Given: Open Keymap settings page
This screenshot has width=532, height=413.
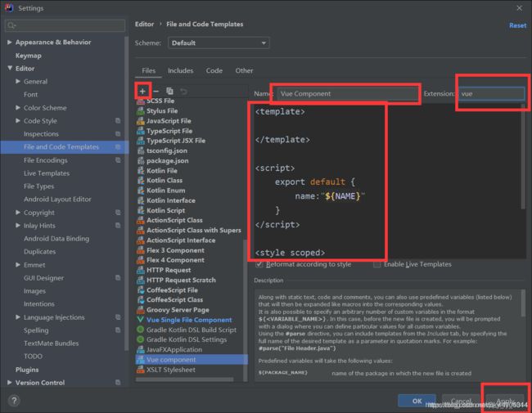Looking at the screenshot, I should (x=29, y=56).
